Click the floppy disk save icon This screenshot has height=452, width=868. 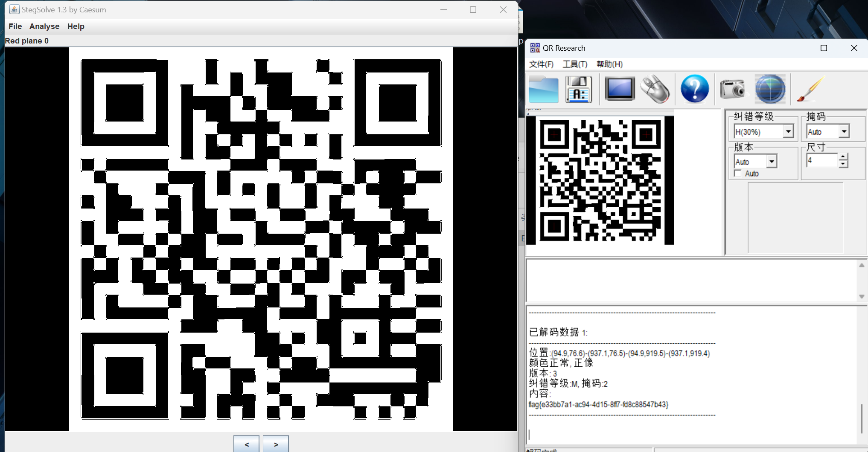(579, 89)
